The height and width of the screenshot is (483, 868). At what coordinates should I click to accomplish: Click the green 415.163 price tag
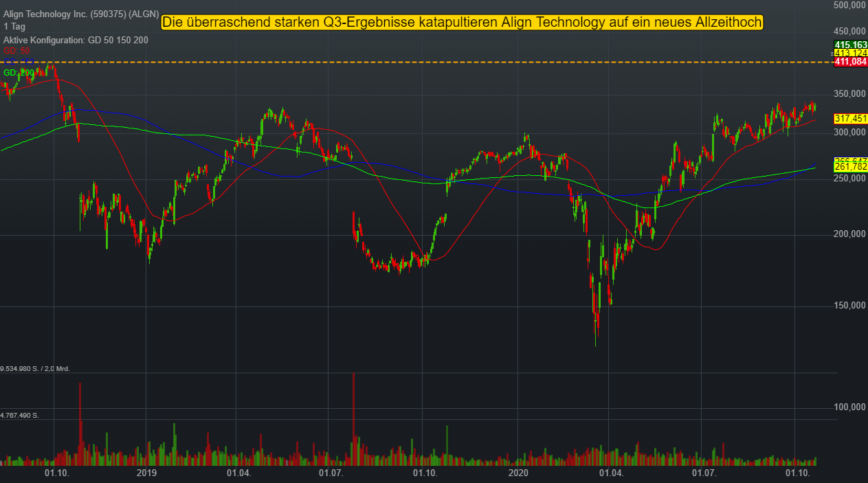tap(850, 45)
